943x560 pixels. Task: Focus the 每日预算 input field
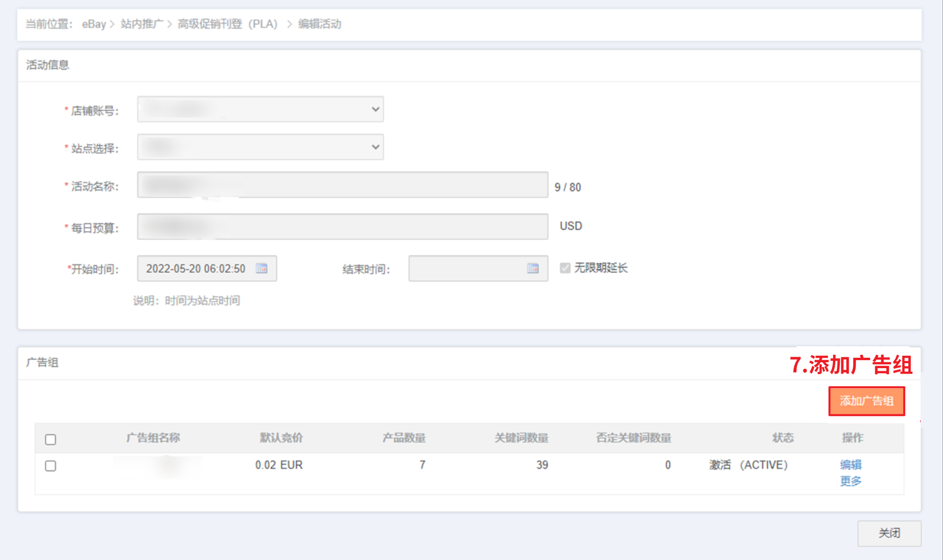[x=342, y=227]
